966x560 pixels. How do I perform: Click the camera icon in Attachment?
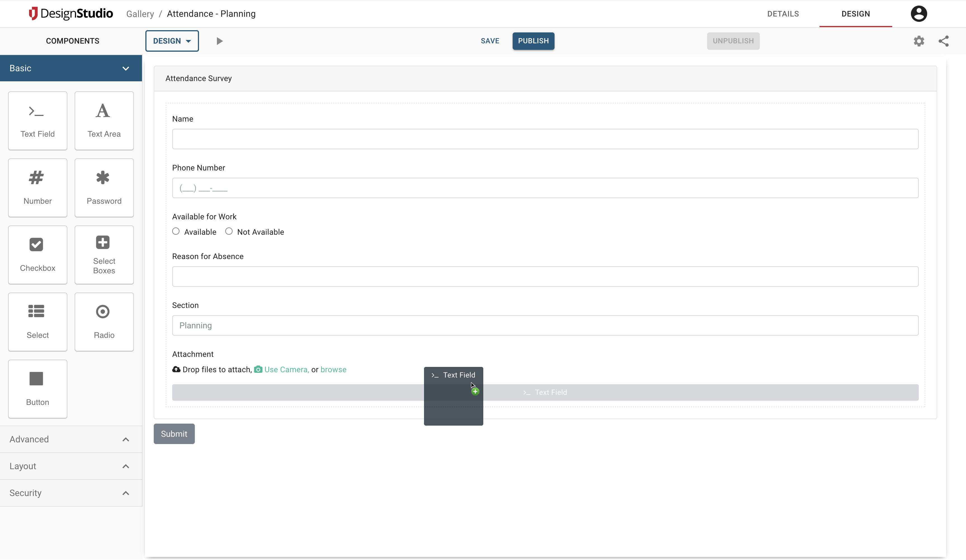click(258, 369)
